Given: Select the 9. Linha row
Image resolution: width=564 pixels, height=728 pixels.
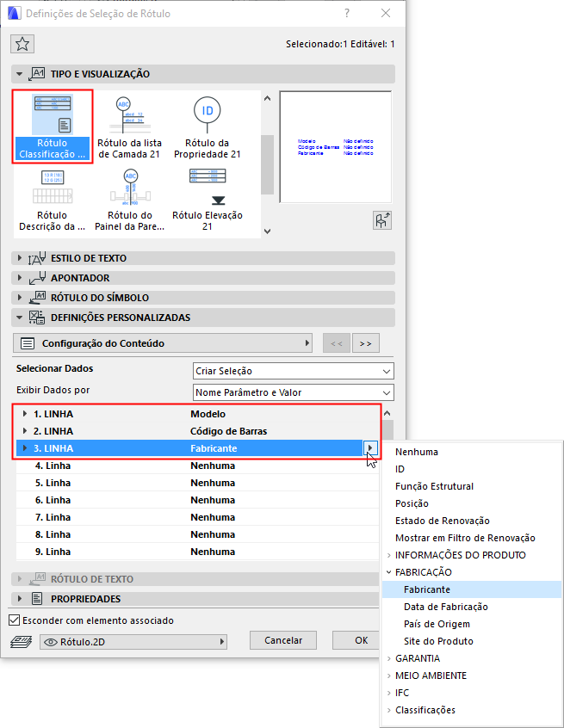Looking at the screenshot, I should [197, 552].
